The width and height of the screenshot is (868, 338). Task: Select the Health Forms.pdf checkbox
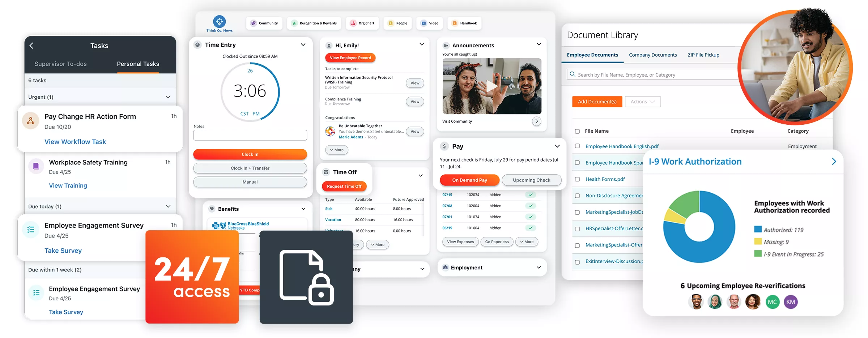pos(577,179)
